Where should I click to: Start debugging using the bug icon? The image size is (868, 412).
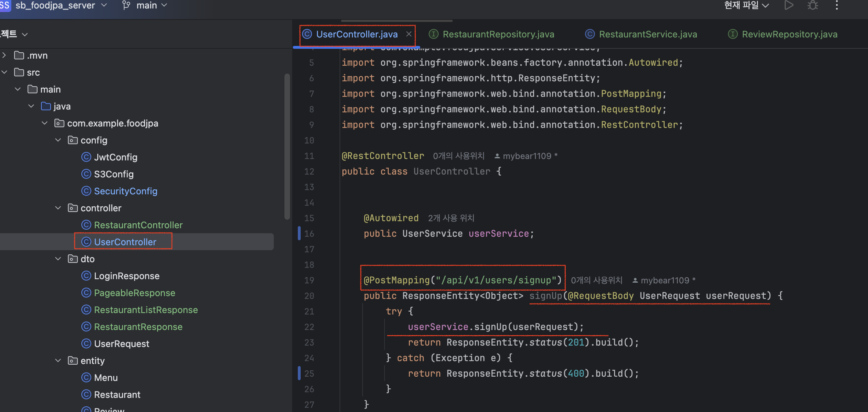tap(812, 5)
